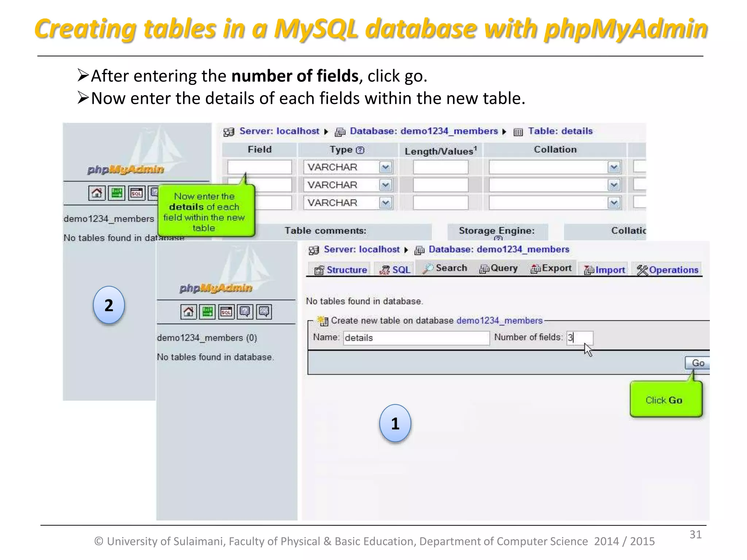Open the Export tab
747x560 pixels.
coord(551,268)
